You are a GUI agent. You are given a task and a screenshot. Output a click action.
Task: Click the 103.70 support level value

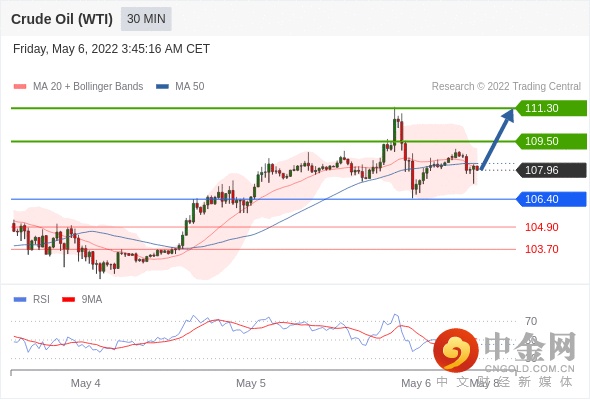(542, 249)
